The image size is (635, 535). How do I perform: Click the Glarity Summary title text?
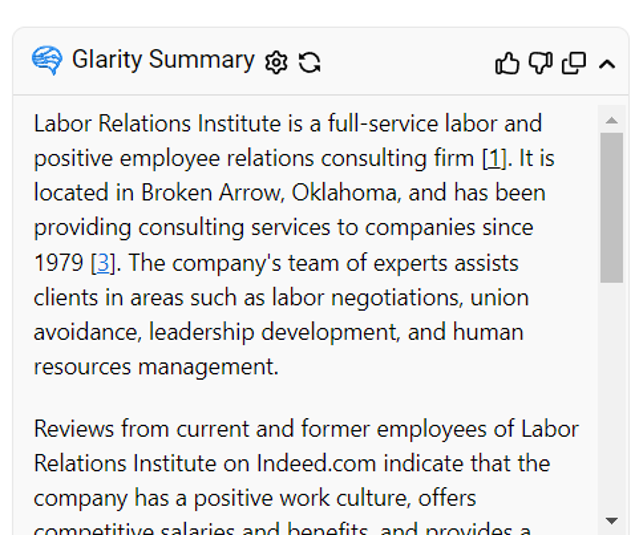[x=163, y=60]
